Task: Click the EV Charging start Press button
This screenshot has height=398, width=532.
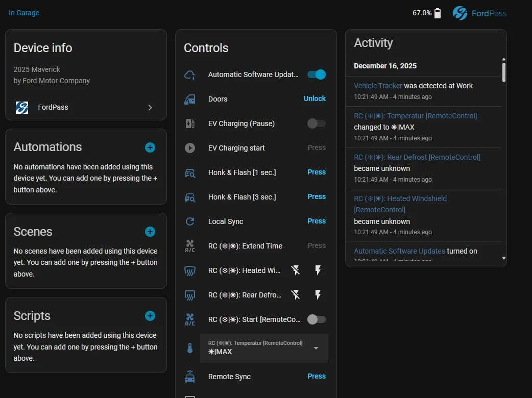Action: coord(317,148)
